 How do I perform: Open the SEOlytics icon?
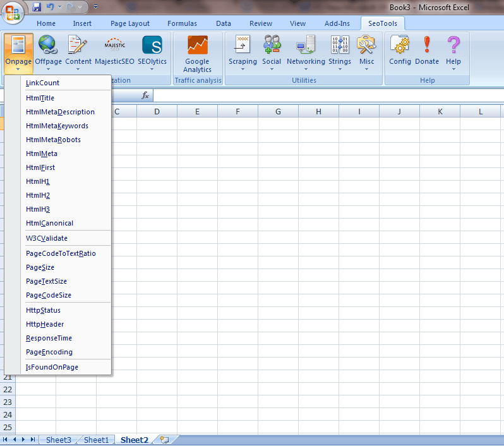pos(152,45)
